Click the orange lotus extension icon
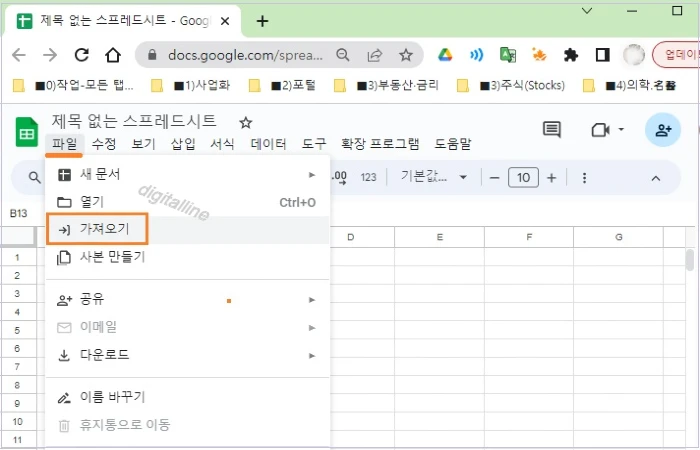This screenshot has height=450, width=700. coord(539,55)
